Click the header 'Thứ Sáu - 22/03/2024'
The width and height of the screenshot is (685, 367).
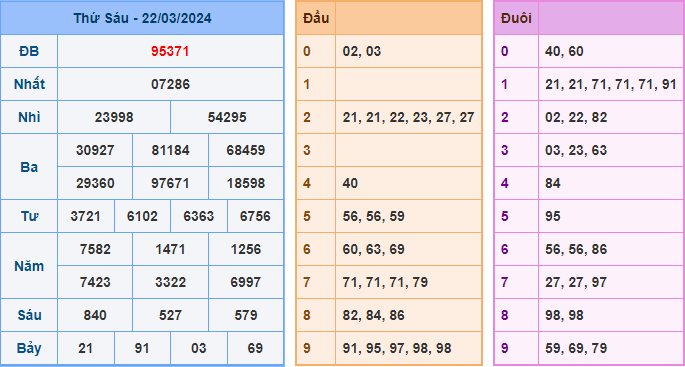pyautogui.click(x=142, y=18)
